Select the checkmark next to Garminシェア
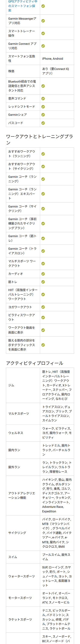The image size is (80, 644). 43,115
